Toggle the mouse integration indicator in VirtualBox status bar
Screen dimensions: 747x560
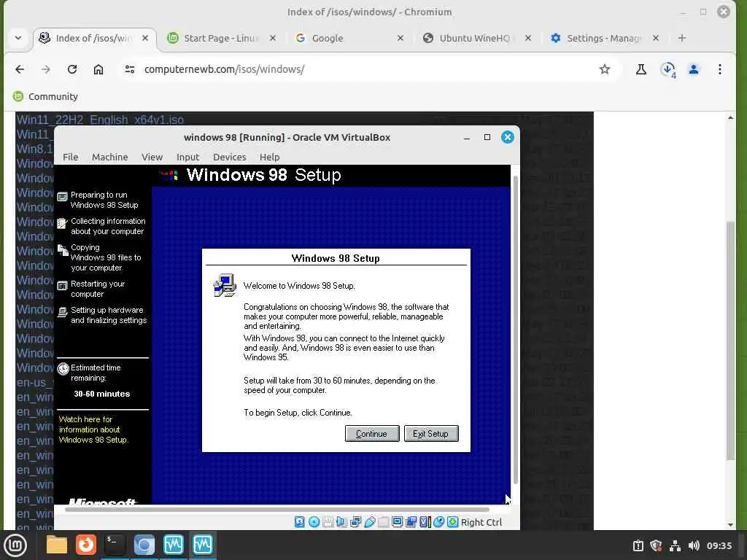(438, 522)
